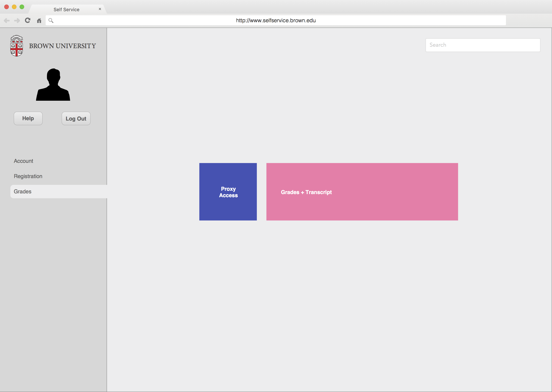
Task: Focus the Search field
Action: (x=483, y=45)
